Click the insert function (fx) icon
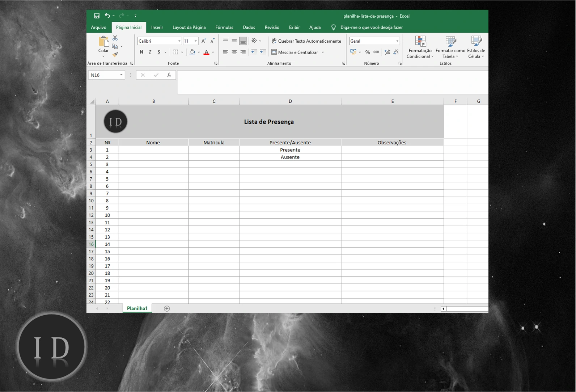The height and width of the screenshot is (392, 576). [x=169, y=75]
